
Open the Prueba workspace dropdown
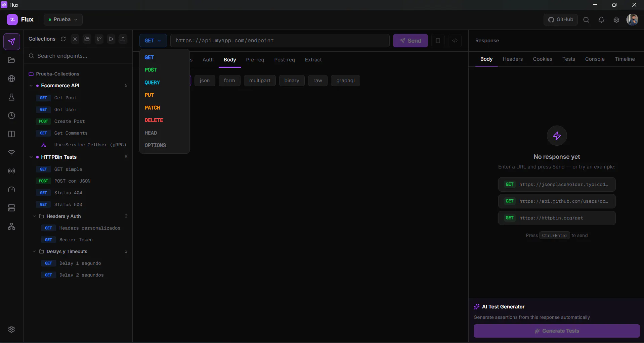coord(63,19)
